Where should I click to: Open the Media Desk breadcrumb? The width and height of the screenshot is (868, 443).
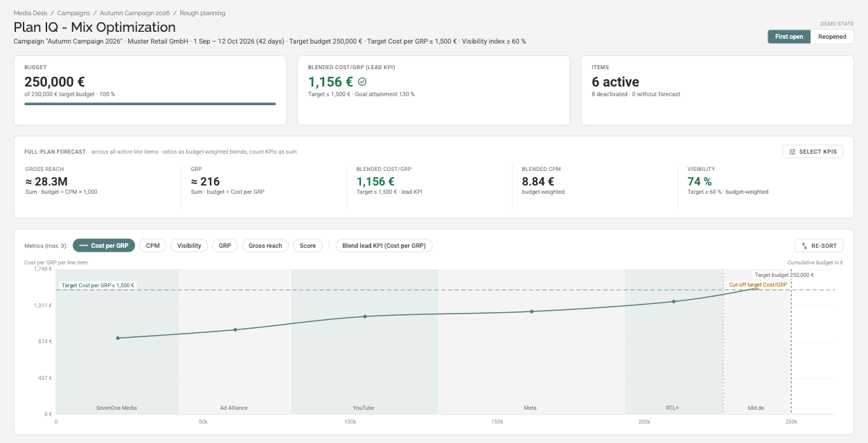(29, 13)
